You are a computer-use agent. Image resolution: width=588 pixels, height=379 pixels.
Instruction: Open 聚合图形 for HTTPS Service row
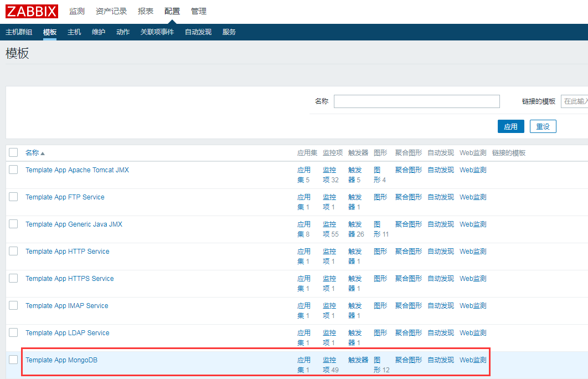pos(409,279)
